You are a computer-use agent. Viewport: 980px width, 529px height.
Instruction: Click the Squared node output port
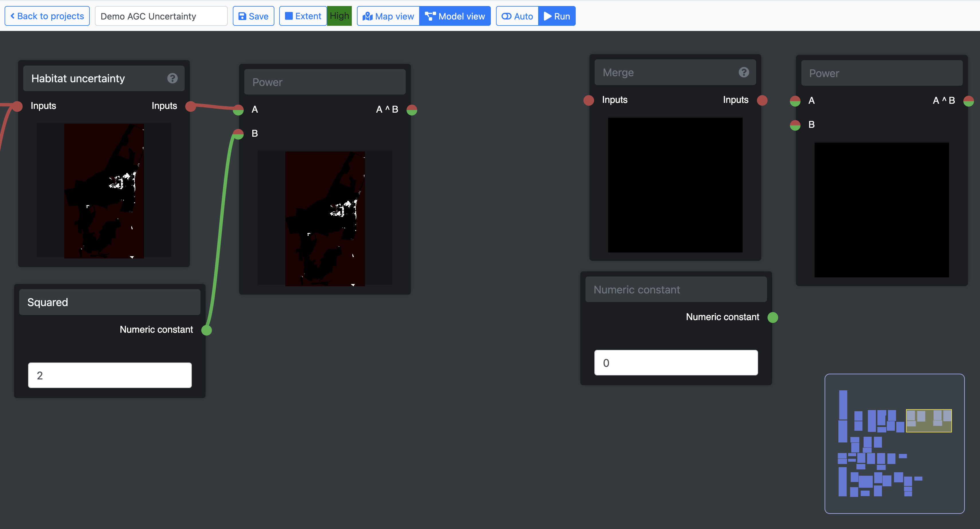[206, 330]
